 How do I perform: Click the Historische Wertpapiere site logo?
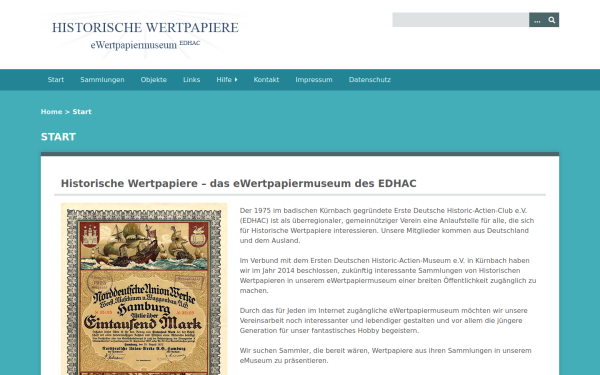click(x=145, y=35)
